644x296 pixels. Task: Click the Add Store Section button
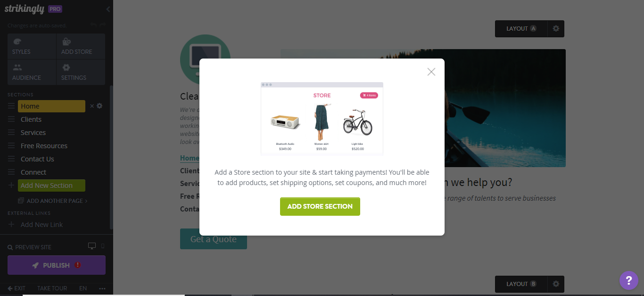click(320, 206)
